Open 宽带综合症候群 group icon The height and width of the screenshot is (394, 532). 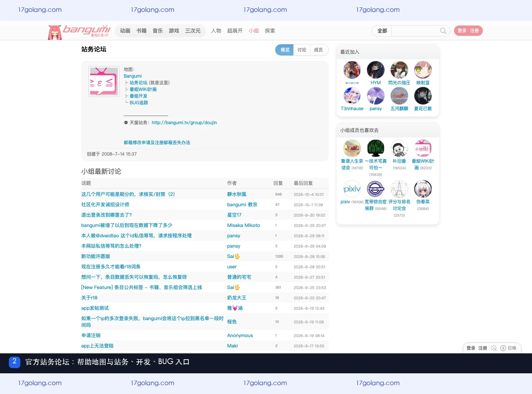pos(376,189)
